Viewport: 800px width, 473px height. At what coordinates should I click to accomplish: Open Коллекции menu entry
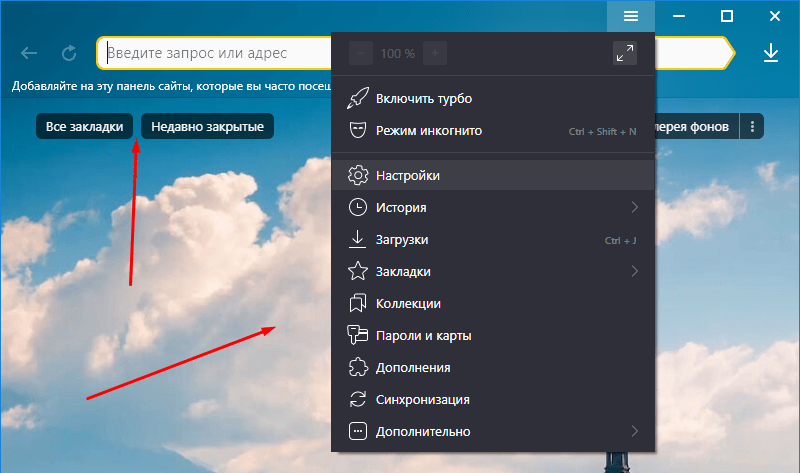coord(493,303)
